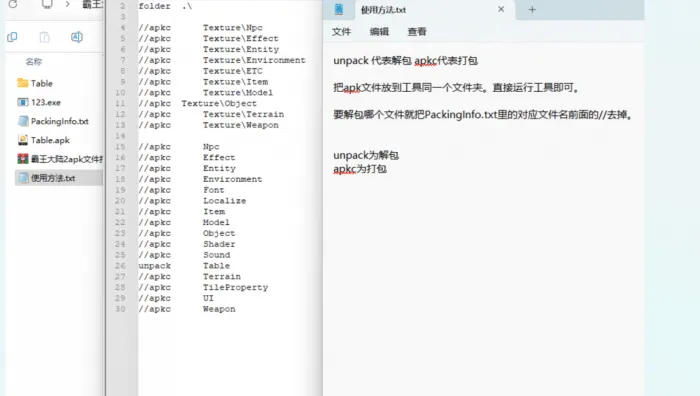Click the line starting '把apk文件放到工具同一个文件夹'
Screen dimensions: 700x396
[456, 88]
